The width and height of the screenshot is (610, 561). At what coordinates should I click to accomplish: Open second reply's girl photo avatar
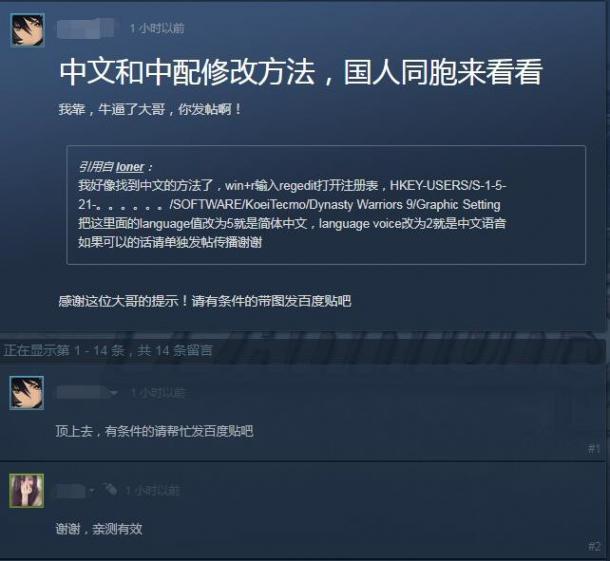point(27,491)
